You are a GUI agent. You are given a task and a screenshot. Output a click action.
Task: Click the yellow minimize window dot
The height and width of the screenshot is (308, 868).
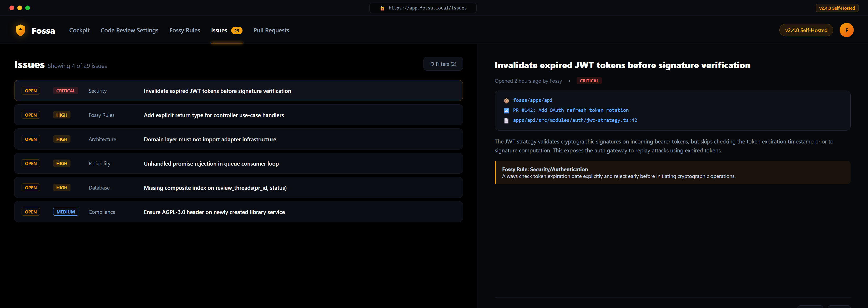pos(20,8)
